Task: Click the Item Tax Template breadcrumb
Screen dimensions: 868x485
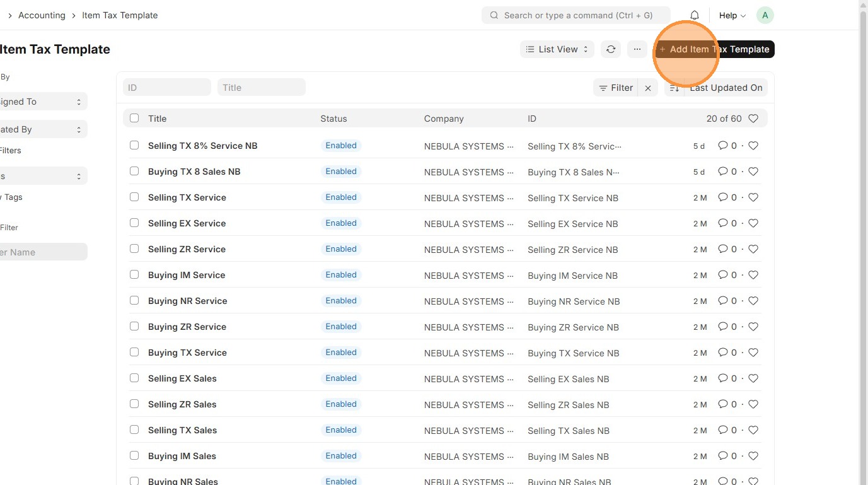Action: (120, 15)
